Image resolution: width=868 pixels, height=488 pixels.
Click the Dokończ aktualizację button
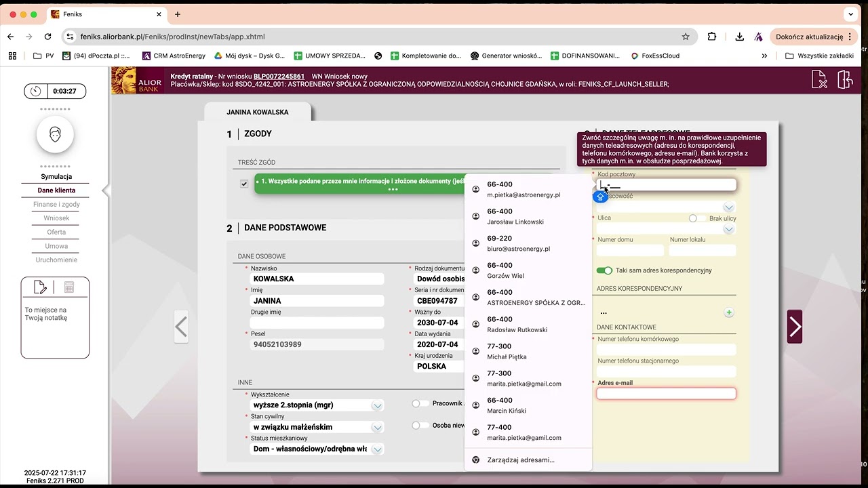coord(814,37)
